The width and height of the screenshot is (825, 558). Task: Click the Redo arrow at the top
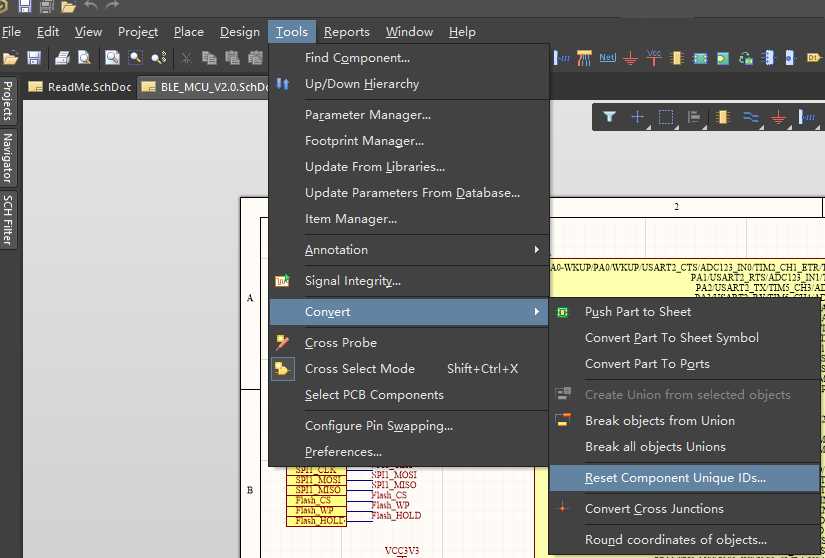click(112, 6)
